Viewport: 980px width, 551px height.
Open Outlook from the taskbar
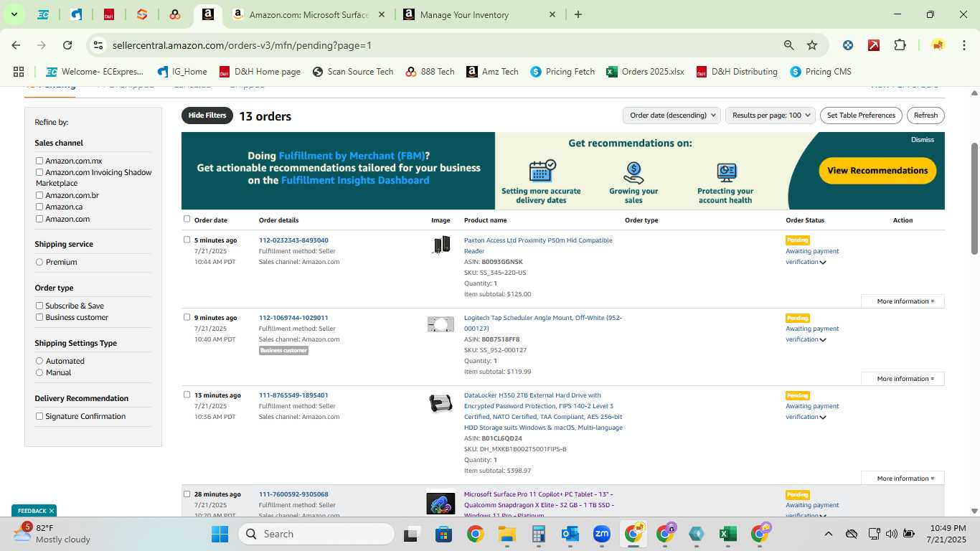(x=570, y=534)
